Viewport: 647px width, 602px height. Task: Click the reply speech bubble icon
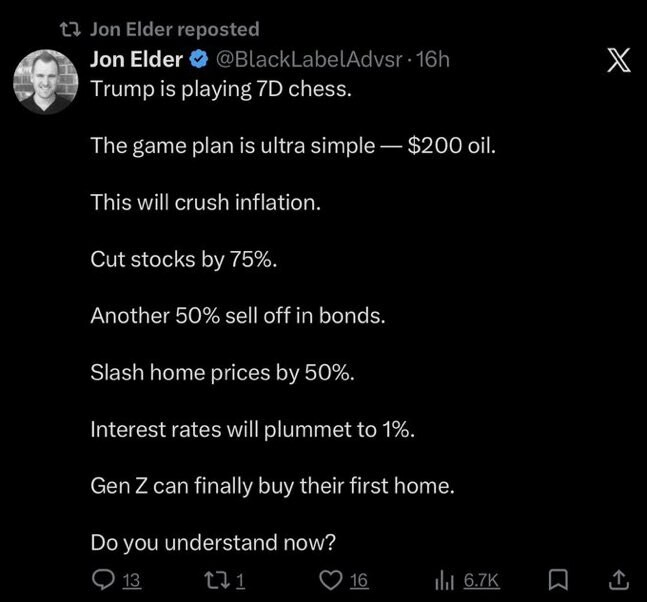coord(103,580)
